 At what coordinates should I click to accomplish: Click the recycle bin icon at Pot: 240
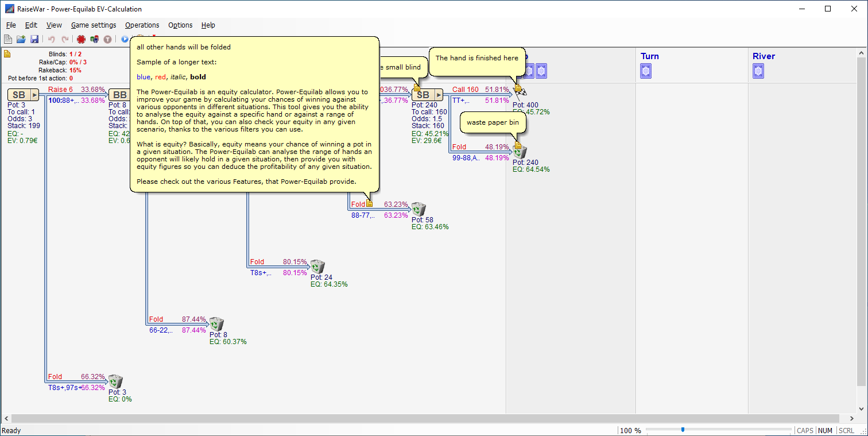[x=520, y=152]
